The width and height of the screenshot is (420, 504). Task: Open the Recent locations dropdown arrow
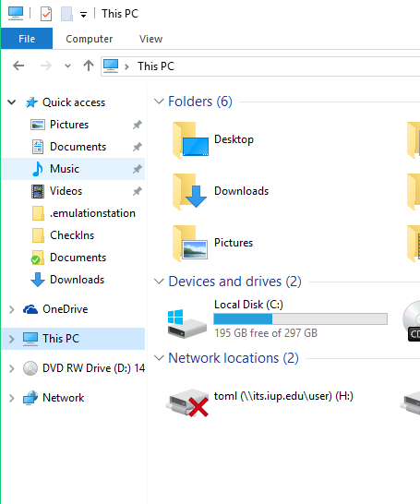tap(67, 66)
